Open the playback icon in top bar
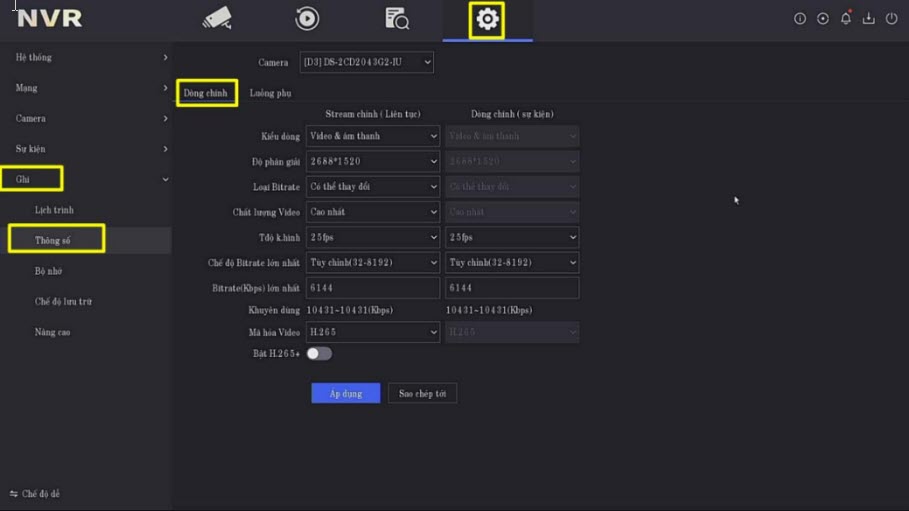Screen dimensions: 909x511 pos(307,19)
